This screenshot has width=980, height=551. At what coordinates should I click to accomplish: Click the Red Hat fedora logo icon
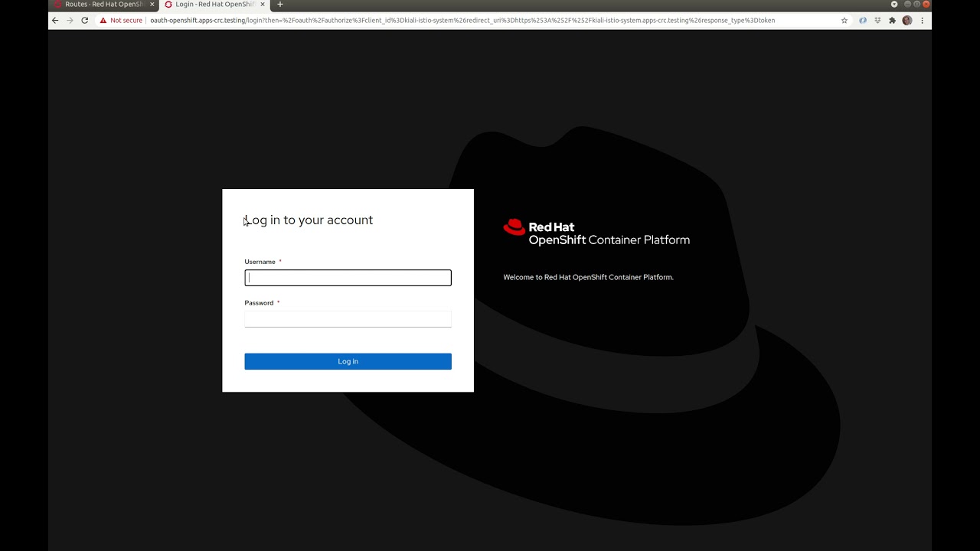514,227
